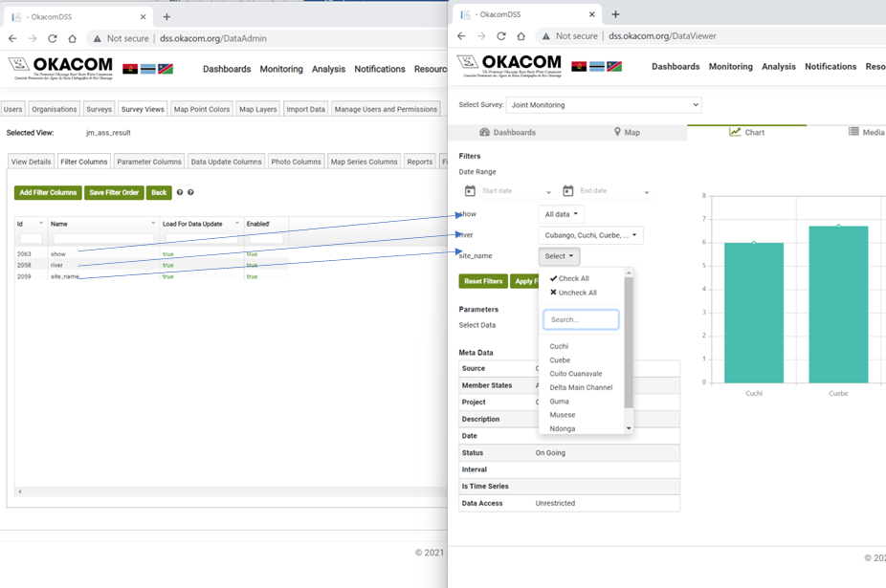The width and height of the screenshot is (886, 588).
Task: Click forward arrow in DataAdmin browser window
Action: [x=33, y=38]
